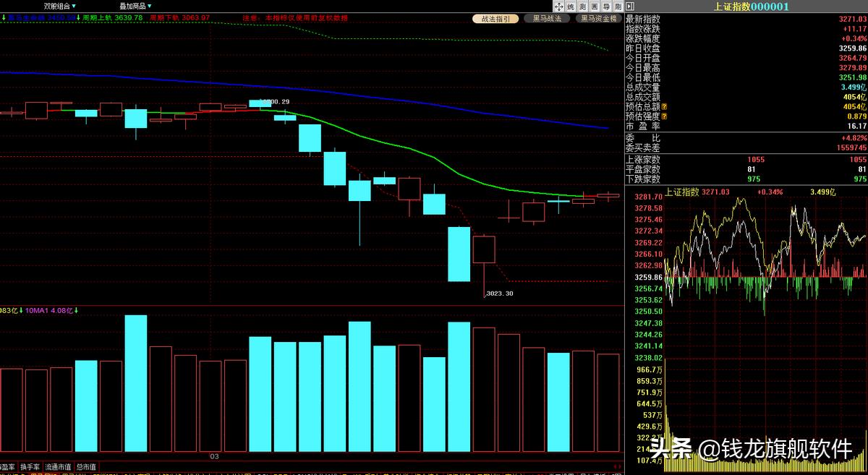Select the 黑马战法 button
The image size is (868, 475).
546,18
